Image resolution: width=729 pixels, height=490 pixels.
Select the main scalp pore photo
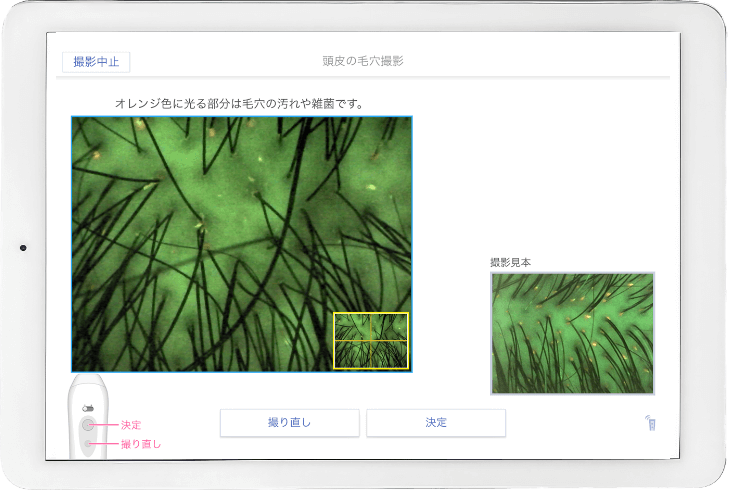242,244
